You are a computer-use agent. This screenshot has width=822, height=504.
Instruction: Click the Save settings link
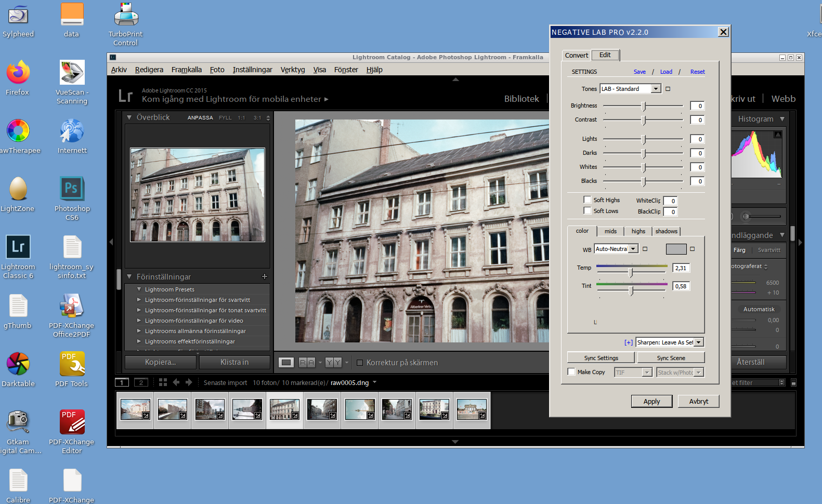tap(640, 72)
